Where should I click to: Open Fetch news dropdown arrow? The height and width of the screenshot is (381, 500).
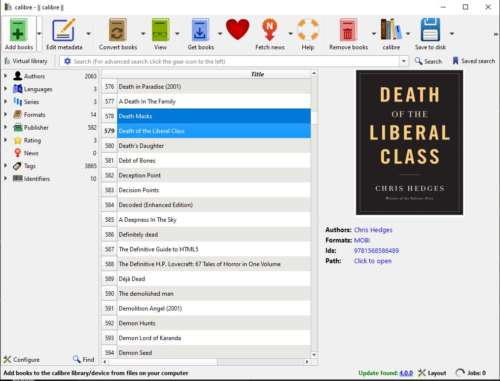pos(290,34)
